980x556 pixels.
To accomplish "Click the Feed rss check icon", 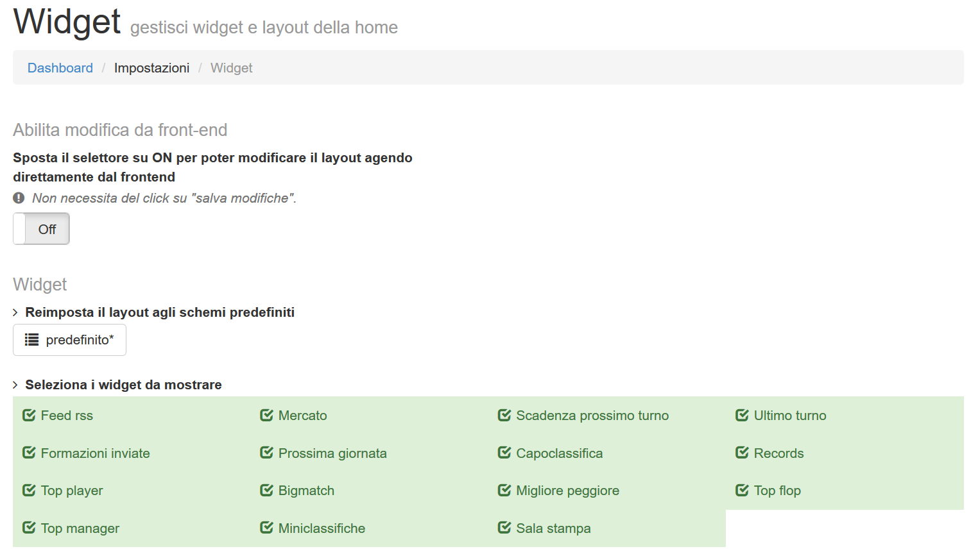I will click(x=29, y=416).
